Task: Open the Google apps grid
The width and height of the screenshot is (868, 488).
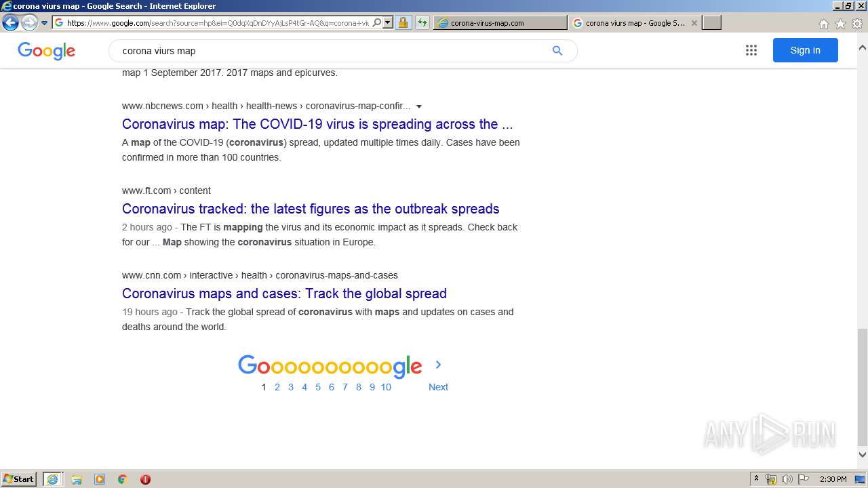Action: [751, 50]
